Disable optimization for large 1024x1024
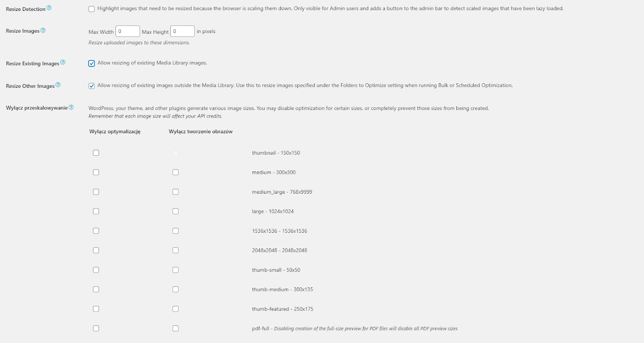This screenshot has height=343, width=644. point(96,211)
